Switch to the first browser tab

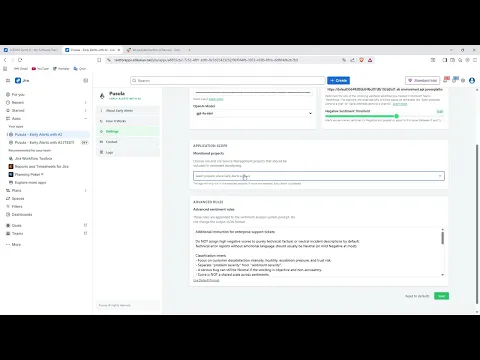tap(31, 50)
